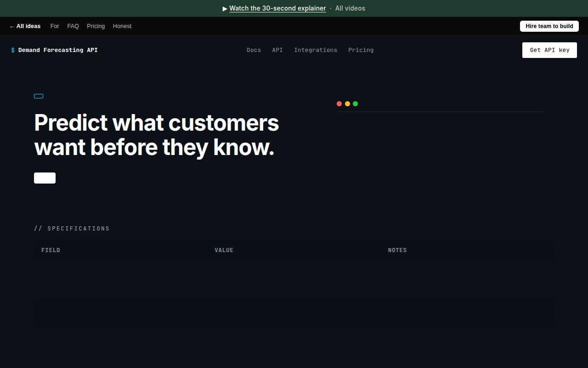Click the teal dollar sign icon
Image resolution: width=588 pixels, height=368 pixels.
tap(13, 50)
